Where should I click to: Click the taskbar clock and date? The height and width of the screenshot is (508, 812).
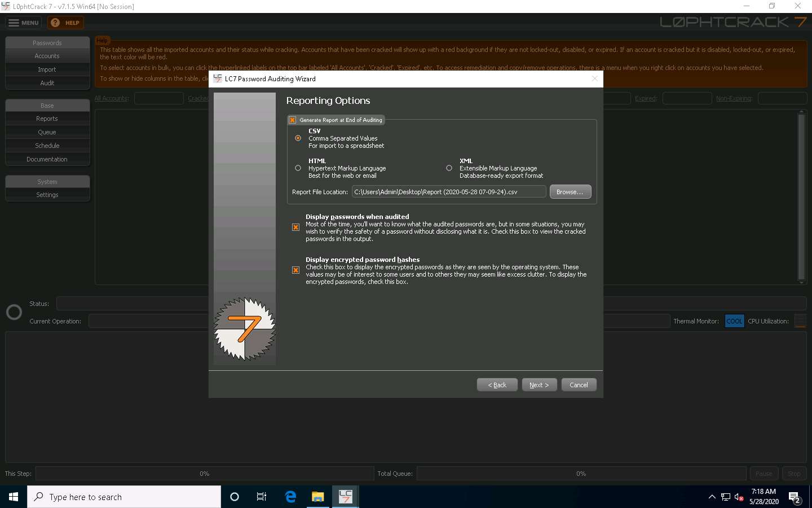click(764, 497)
